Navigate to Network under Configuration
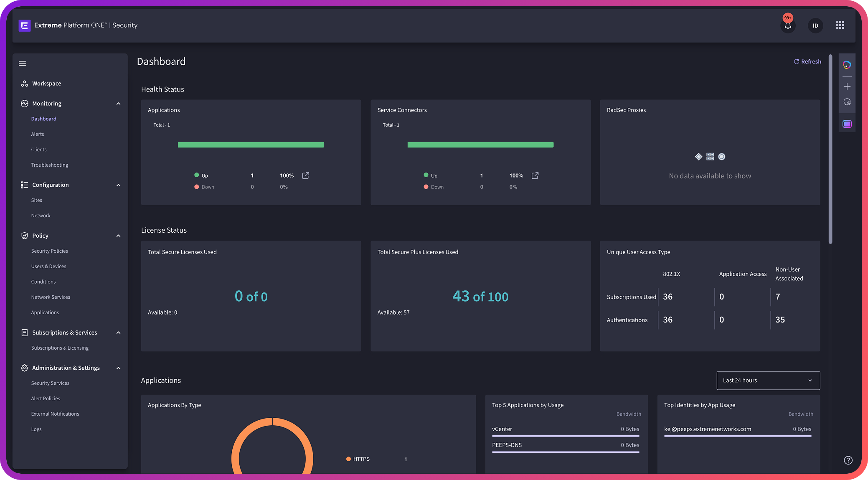Image resolution: width=868 pixels, height=480 pixels. [41, 216]
